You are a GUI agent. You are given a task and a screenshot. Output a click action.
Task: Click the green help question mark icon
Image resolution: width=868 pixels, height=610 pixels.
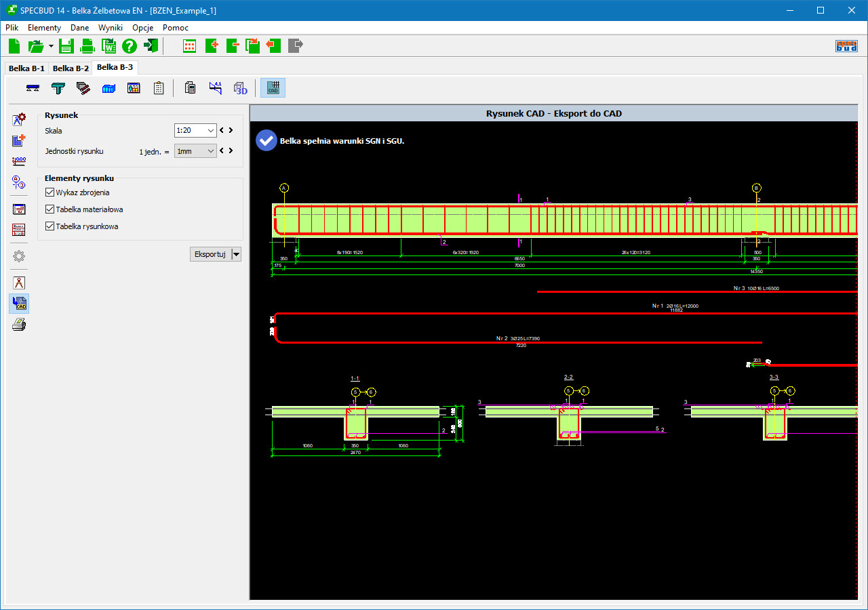130,46
